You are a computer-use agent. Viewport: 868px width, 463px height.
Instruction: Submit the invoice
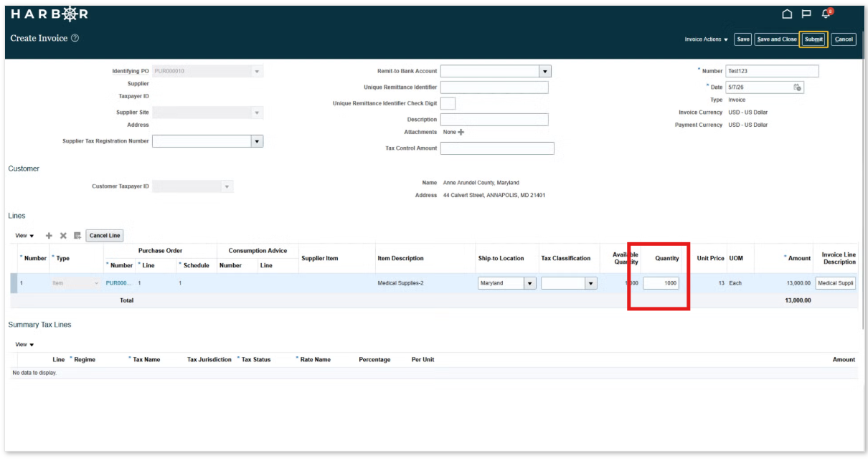(x=813, y=39)
